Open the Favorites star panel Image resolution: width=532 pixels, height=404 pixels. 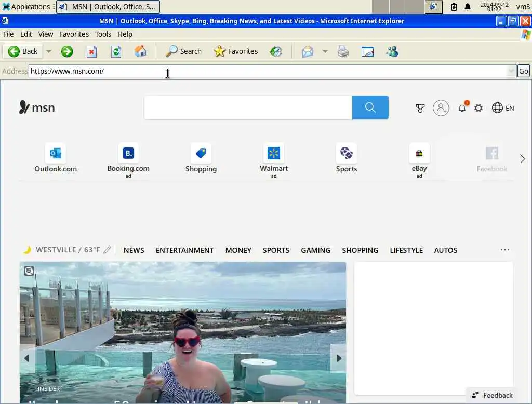(236, 51)
